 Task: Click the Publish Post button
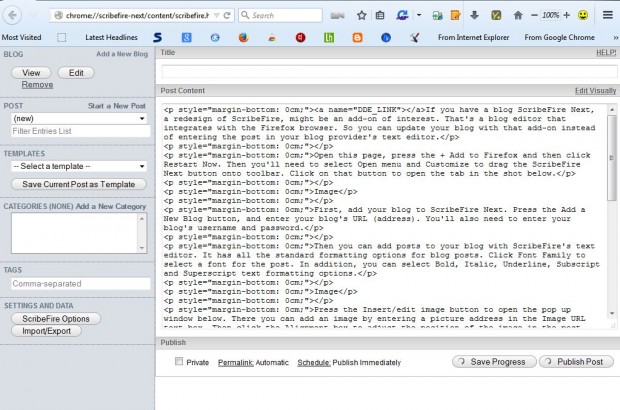pos(576,361)
